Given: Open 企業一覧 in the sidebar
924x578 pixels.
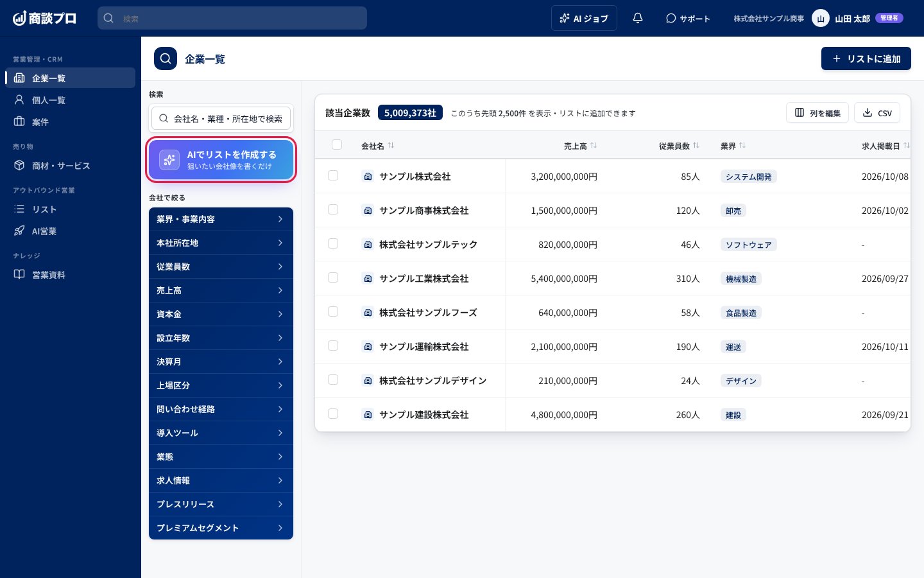Looking at the screenshot, I should click(x=71, y=78).
